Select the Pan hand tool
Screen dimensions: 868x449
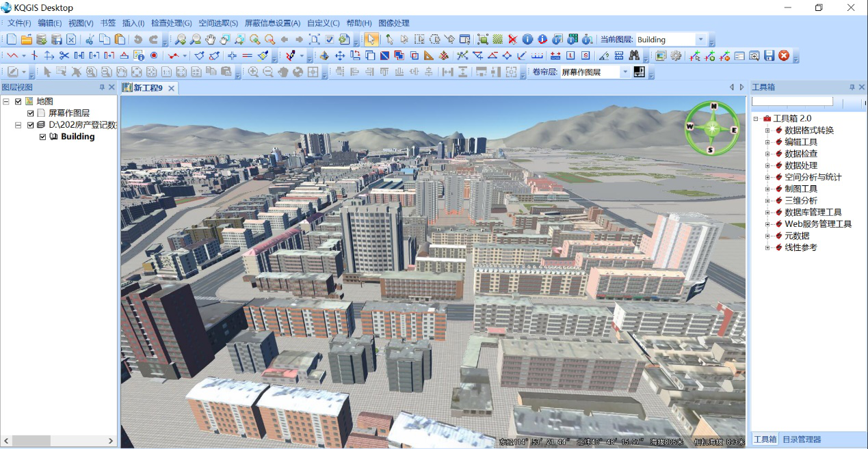[210, 40]
